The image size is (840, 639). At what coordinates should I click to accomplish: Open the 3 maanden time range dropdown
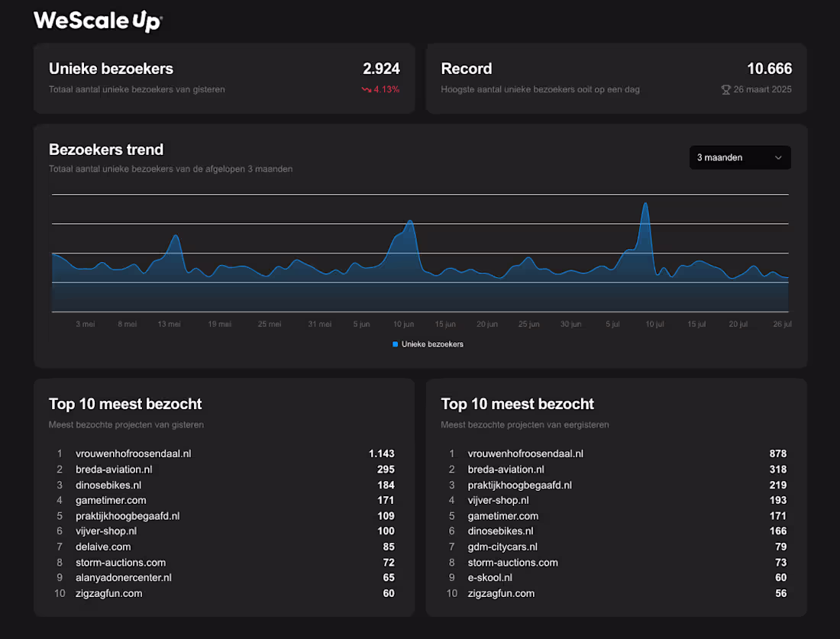(739, 157)
